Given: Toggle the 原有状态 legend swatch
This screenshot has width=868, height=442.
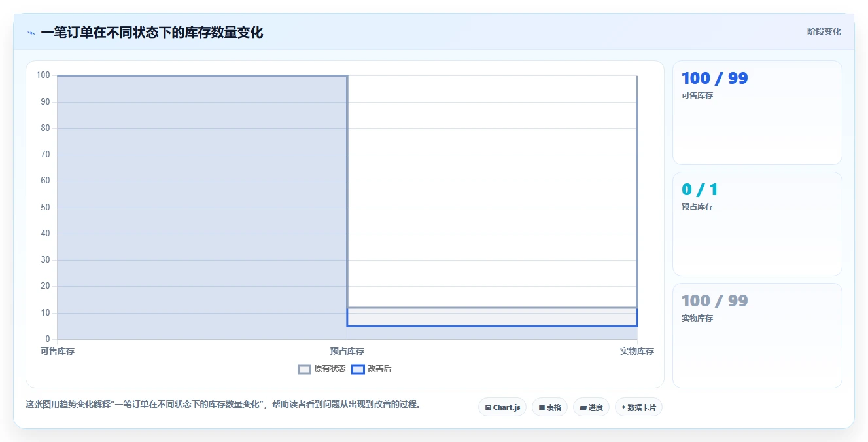Looking at the screenshot, I should click(304, 369).
